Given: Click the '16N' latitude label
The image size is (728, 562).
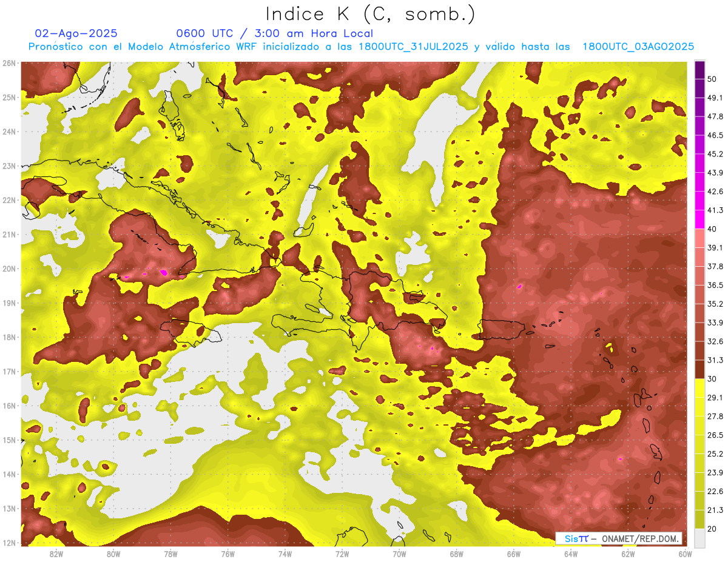Looking at the screenshot, I should (x=9, y=406).
